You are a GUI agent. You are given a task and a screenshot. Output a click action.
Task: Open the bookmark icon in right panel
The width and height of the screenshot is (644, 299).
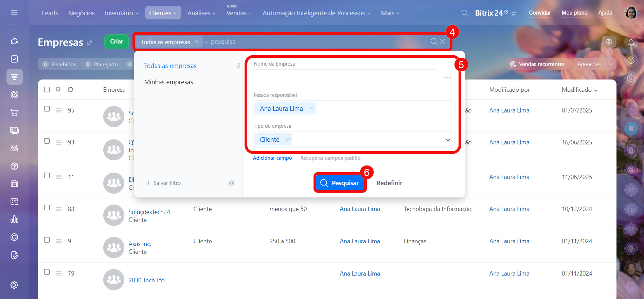[x=631, y=129]
